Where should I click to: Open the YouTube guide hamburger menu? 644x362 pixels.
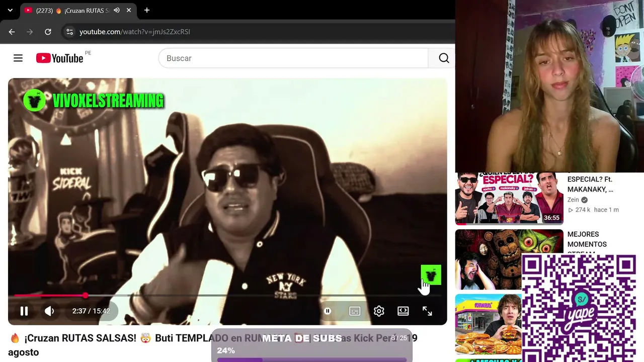coord(18,58)
